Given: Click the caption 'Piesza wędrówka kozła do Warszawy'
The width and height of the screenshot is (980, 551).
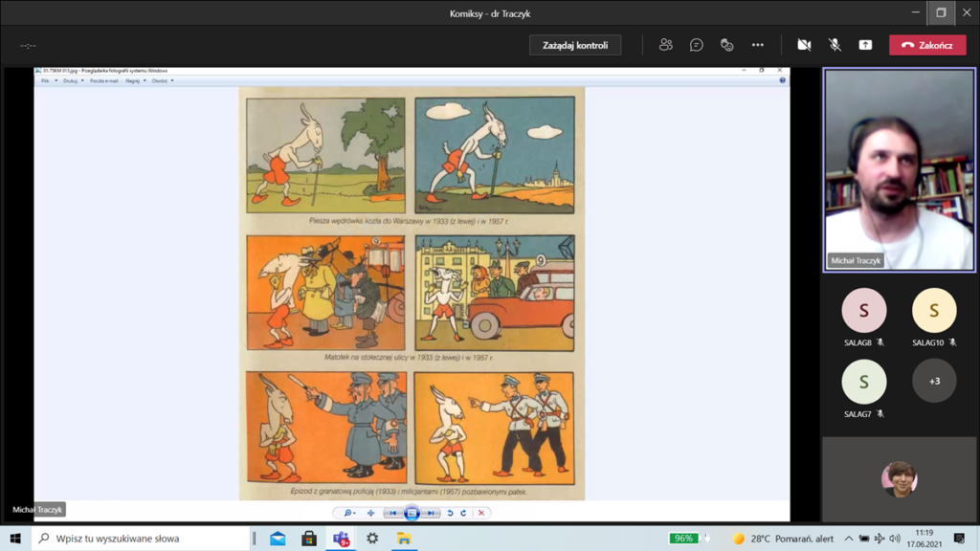Looking at the screenshot, I should click(409, 221).
